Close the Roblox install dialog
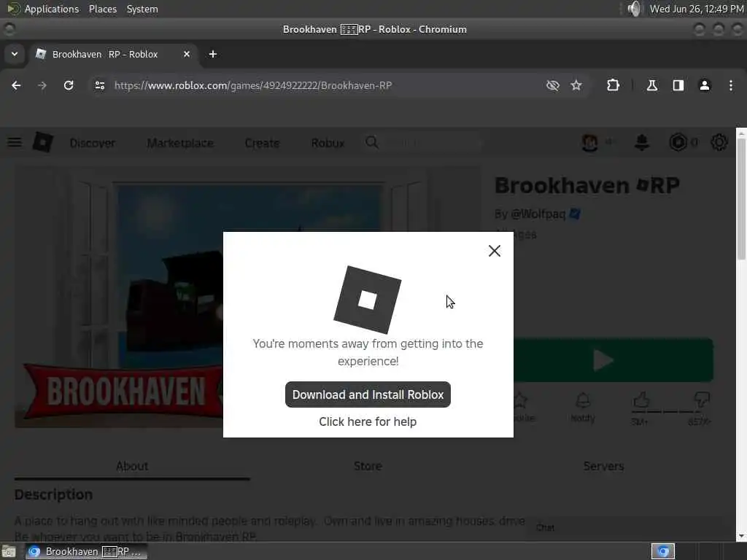 494,251
